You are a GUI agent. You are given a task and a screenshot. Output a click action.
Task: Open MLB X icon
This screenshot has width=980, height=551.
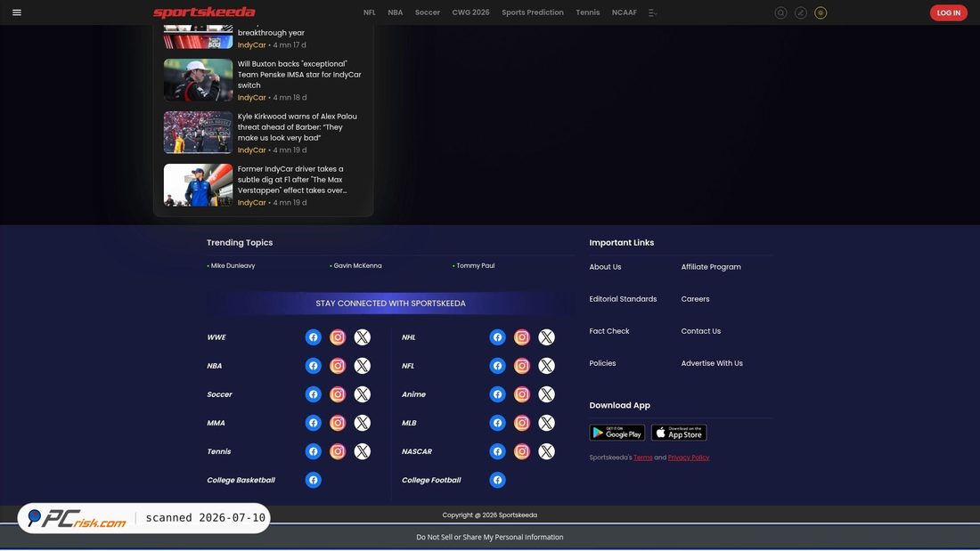click(547, 423)
